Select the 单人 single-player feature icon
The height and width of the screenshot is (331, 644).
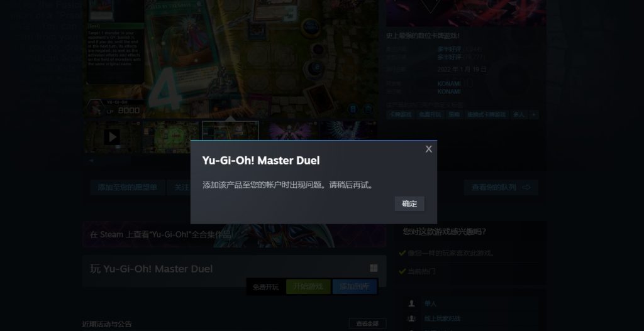(x=411, y=303)
